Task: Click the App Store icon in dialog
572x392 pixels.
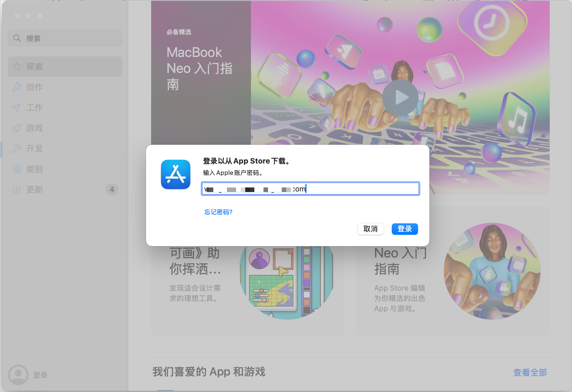Action: click(x=176, y=174)
